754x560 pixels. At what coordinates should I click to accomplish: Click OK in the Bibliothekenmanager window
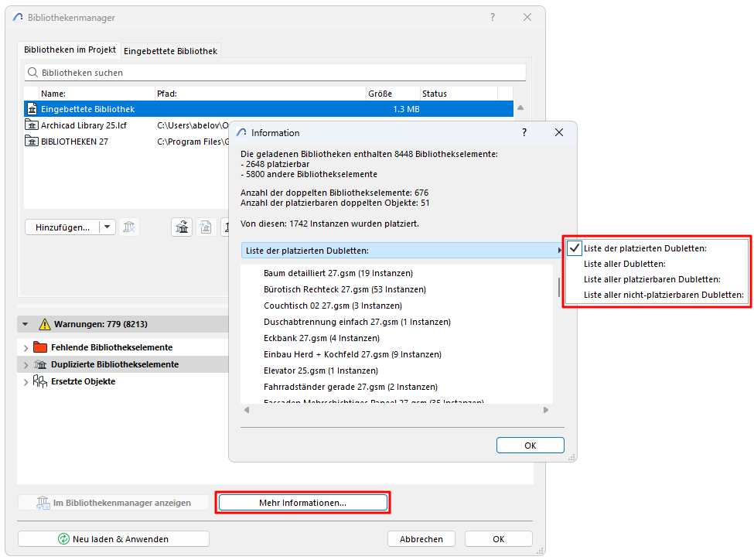coord(499,539)
